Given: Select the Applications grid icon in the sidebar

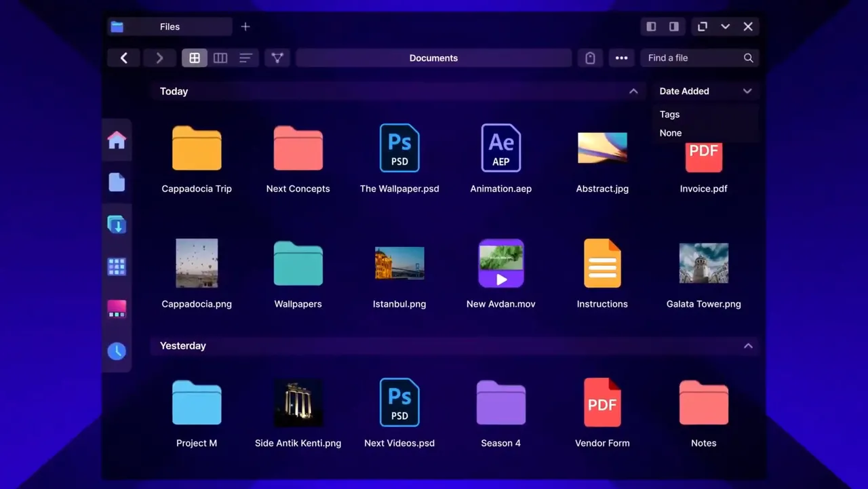Looking at the screenshot, I should [117, 267].
